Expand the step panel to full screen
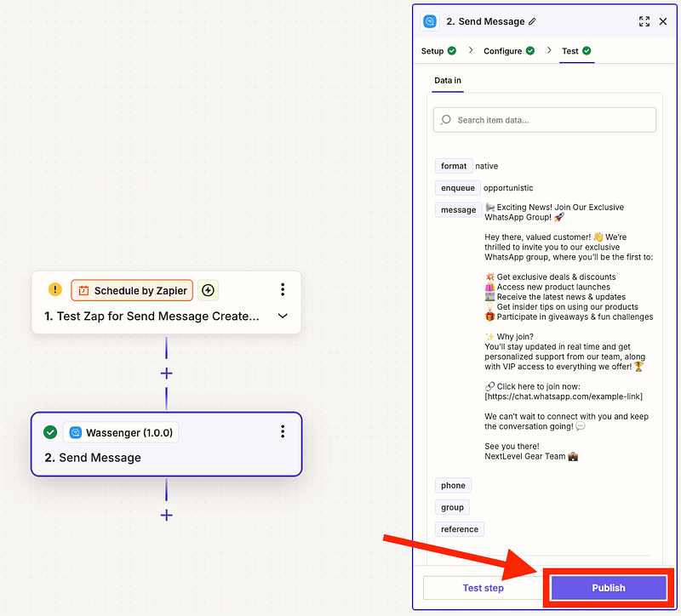 pyautogui.click(x=644, y=21)
